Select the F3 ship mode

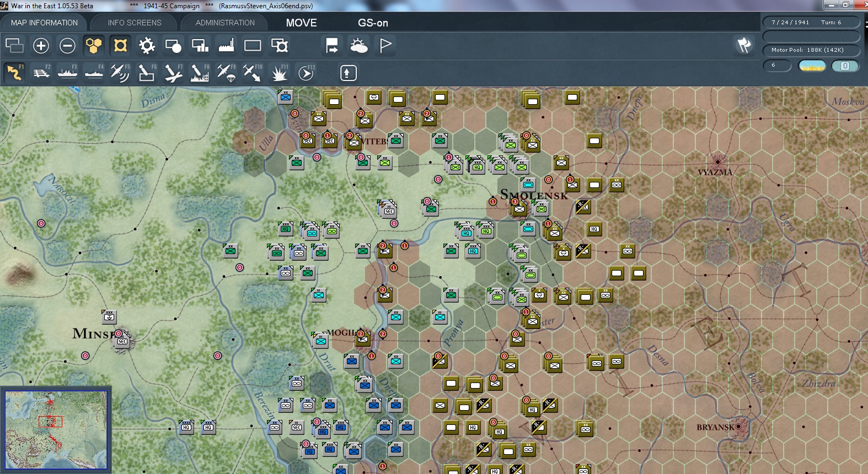tap(67, 72)
